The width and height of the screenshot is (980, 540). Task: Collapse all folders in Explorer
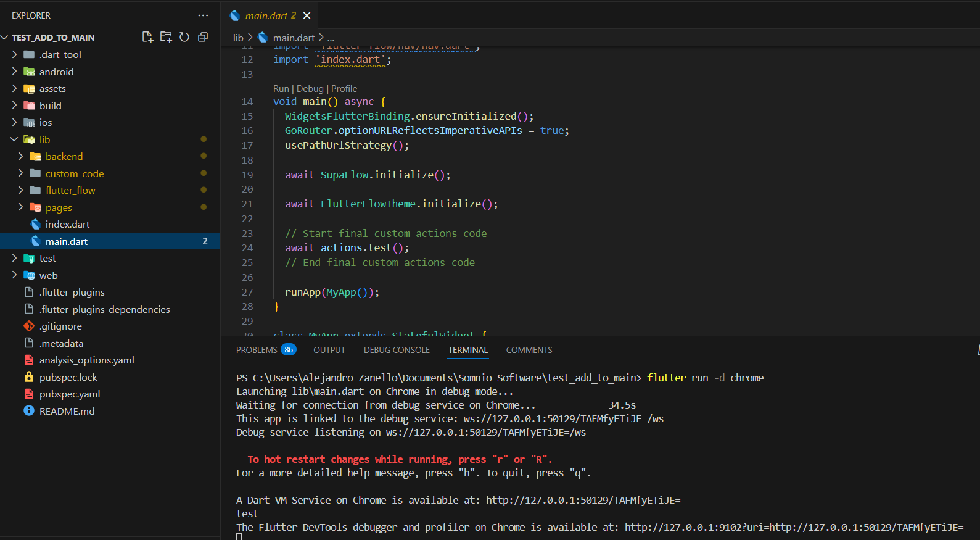click(x=202, y=37)
